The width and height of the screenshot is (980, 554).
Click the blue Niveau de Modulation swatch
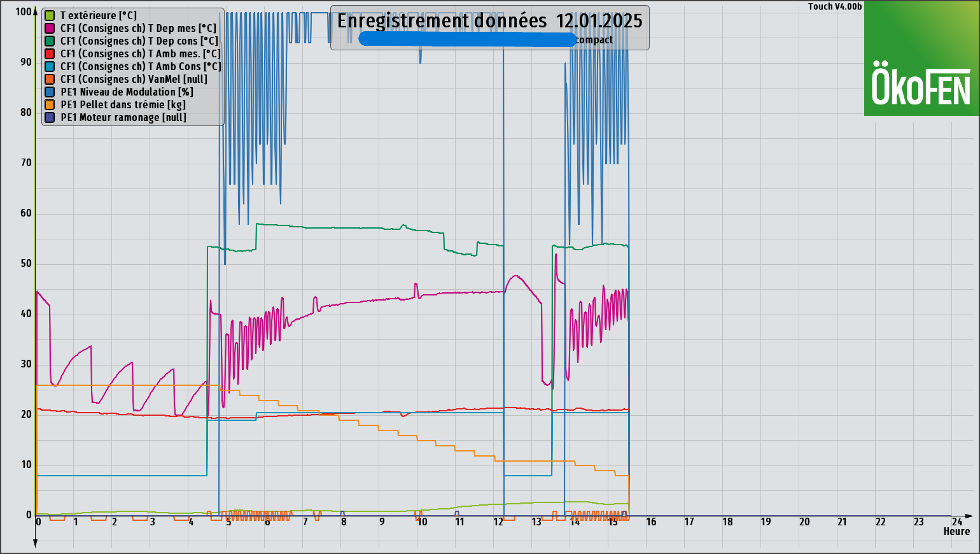click(50, 92)
